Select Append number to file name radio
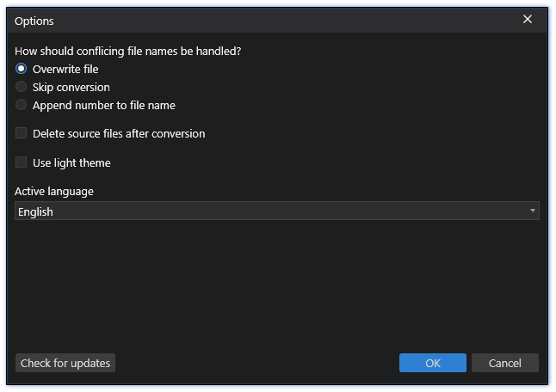 coord(22,105)
